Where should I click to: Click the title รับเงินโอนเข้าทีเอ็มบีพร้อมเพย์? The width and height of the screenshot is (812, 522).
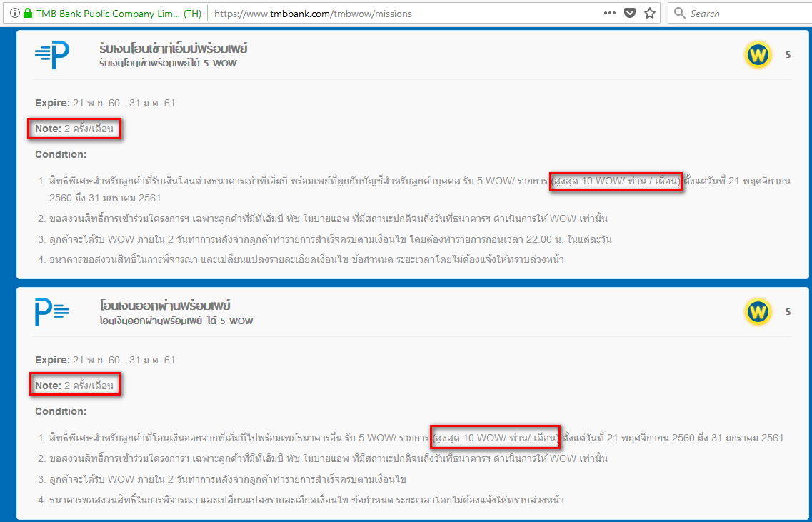click(x=174, y=49)
